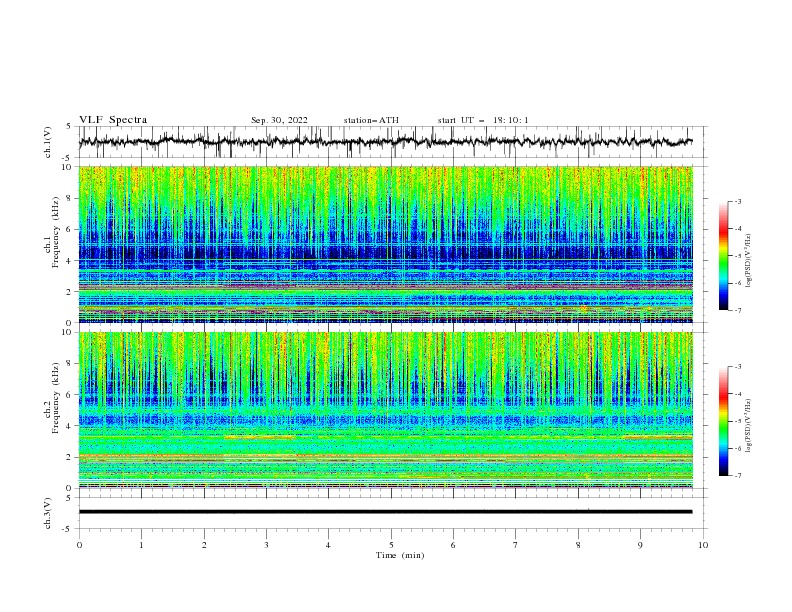Click time axis tick label "3"

[x=266, y=545]
